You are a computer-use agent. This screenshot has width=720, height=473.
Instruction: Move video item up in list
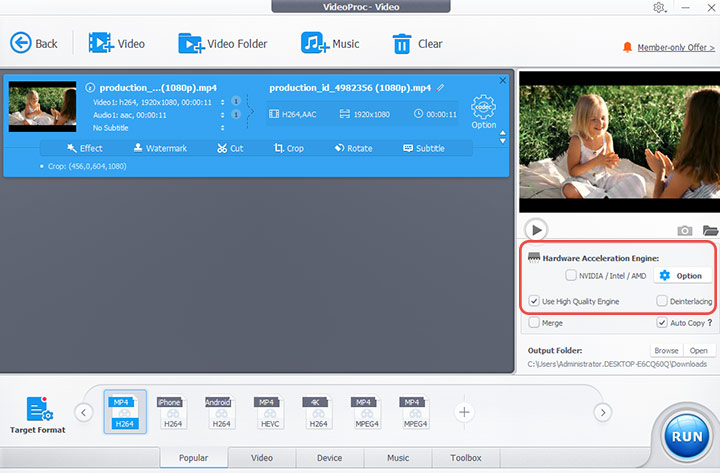click(503, 133)
